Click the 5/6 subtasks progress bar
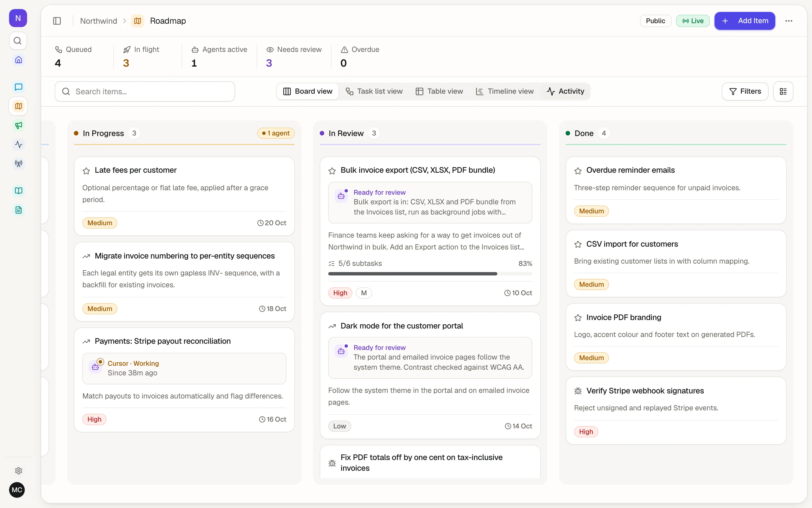 430,274
